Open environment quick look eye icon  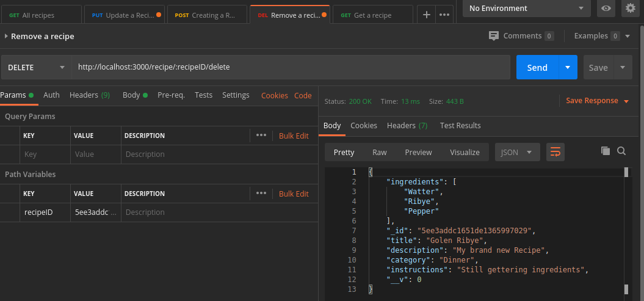click(x=606, y=8)
